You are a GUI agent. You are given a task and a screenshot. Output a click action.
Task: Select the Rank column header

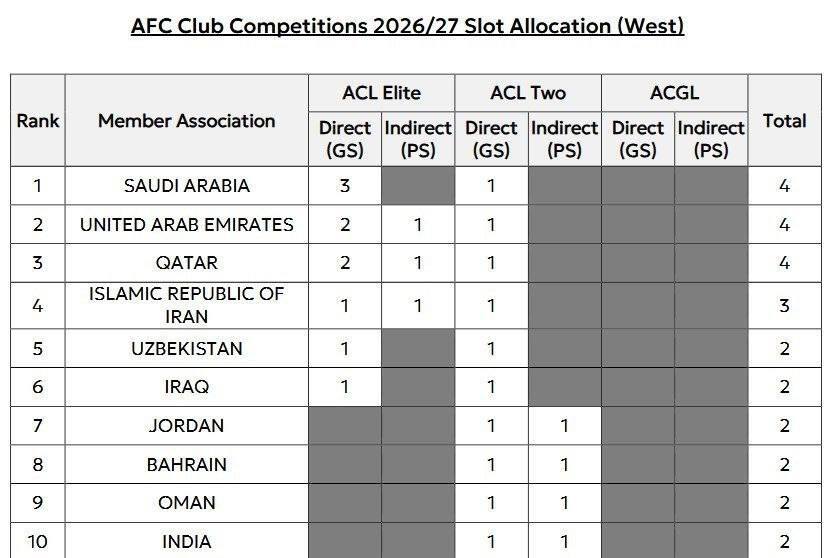pyautogui.click(x=38, y=121)
